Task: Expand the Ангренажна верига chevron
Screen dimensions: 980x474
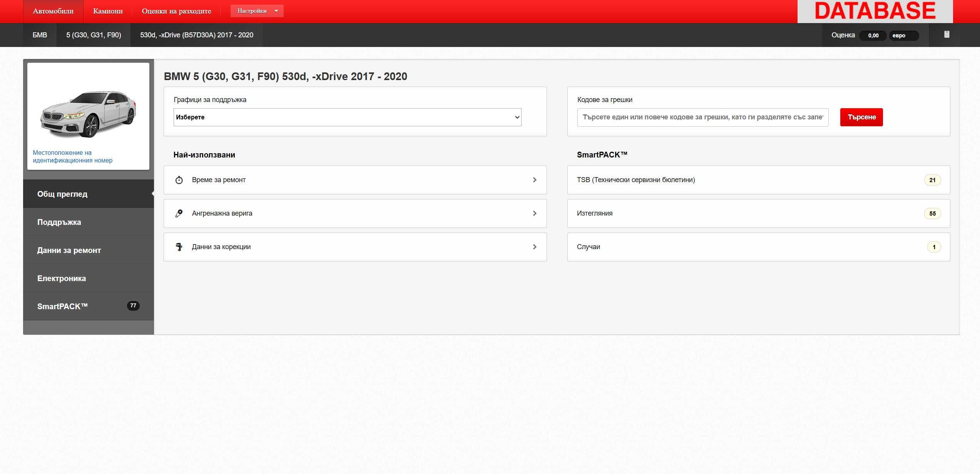Action: (535, 213)
